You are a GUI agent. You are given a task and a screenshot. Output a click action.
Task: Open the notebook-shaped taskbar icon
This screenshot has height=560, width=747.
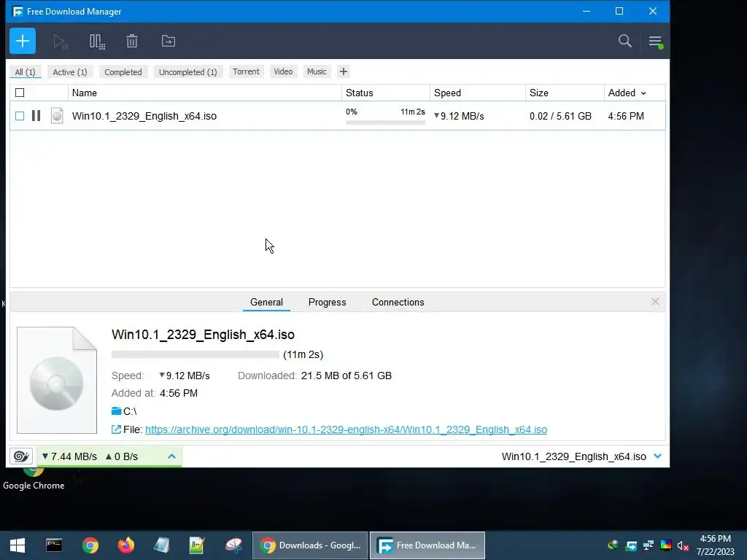[x=161, y=545]
